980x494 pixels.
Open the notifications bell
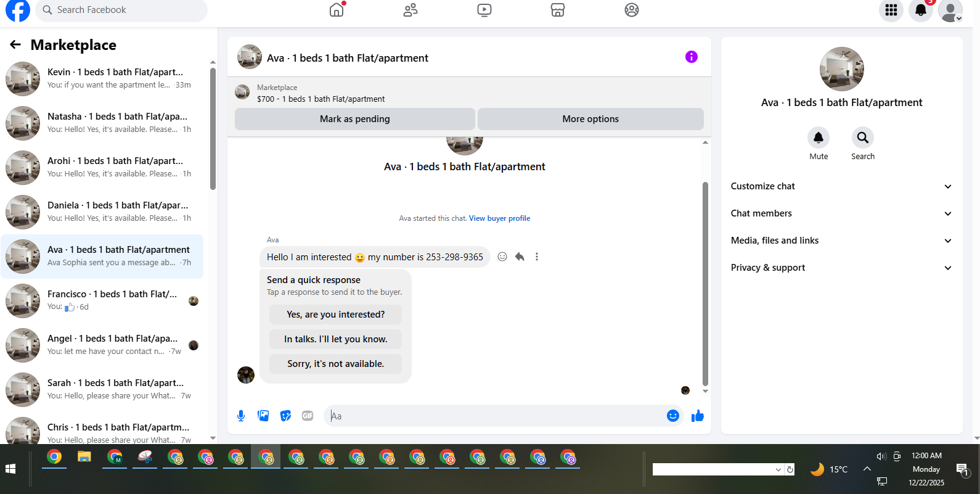(921, 10)
